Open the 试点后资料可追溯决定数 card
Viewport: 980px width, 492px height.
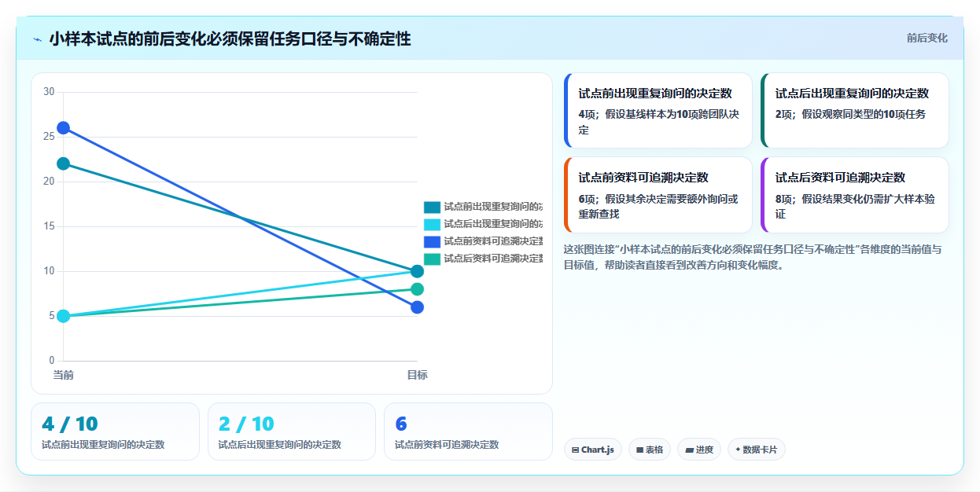855,195
